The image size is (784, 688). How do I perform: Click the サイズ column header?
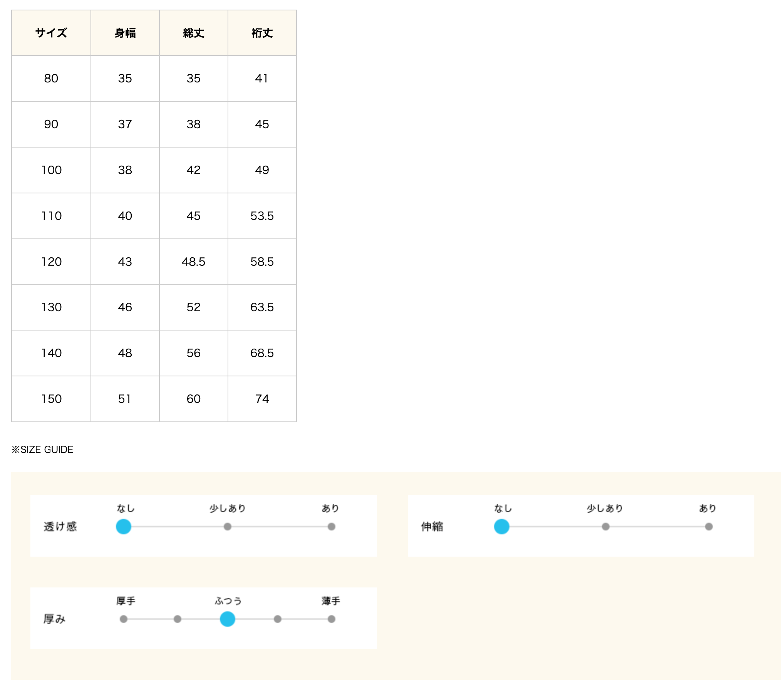pos(51,33)
